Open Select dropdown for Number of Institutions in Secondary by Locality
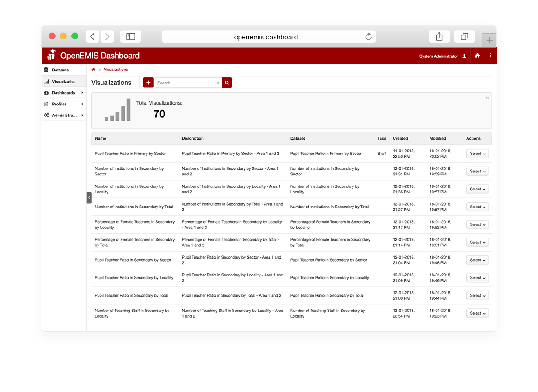 tap(477, 189)
